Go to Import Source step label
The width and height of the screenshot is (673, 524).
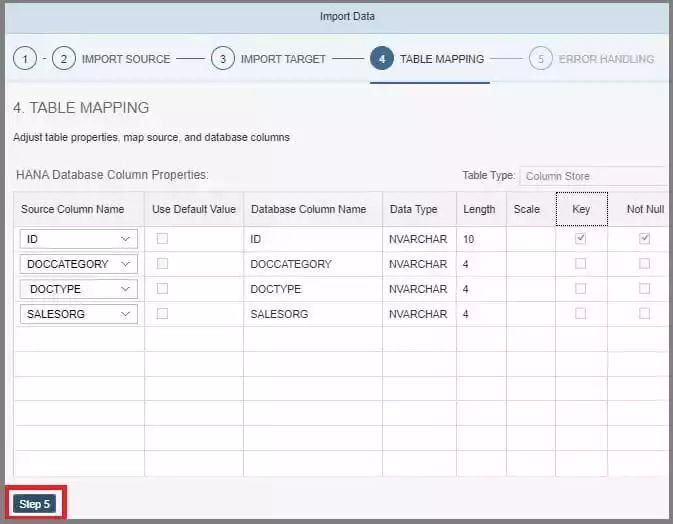(126, 59)
